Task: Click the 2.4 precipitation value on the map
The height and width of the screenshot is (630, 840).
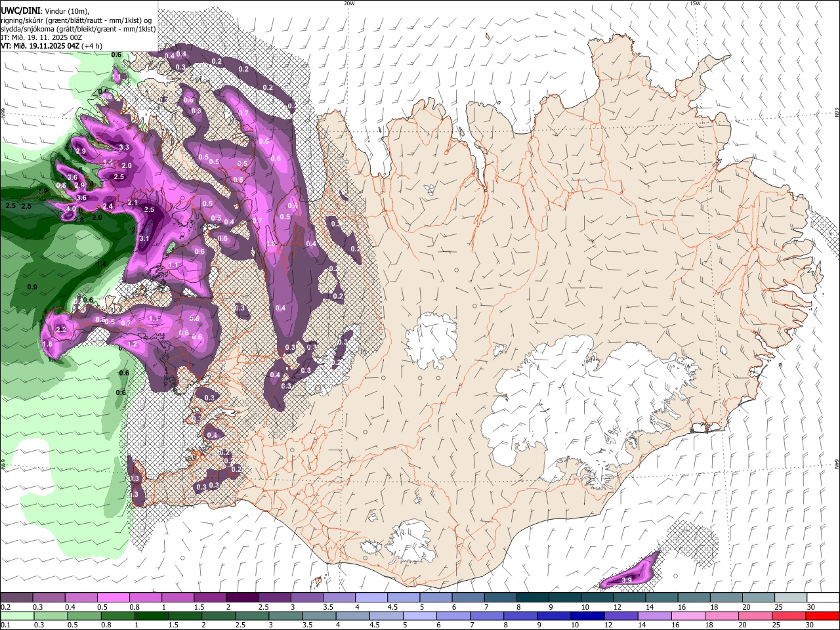Action: tap(108, 206)
